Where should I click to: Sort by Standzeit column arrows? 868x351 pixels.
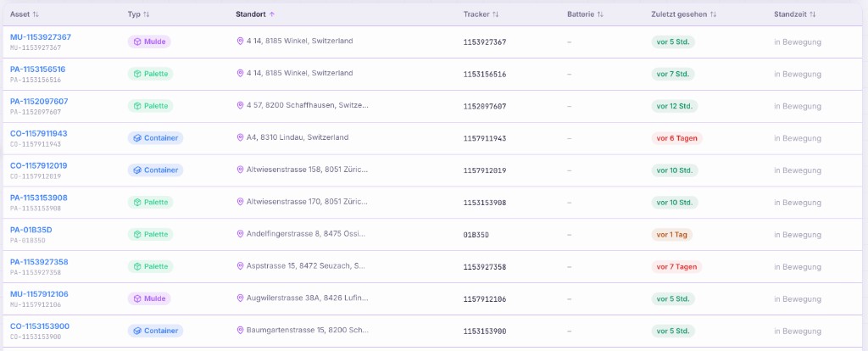(x=813, y=14)
